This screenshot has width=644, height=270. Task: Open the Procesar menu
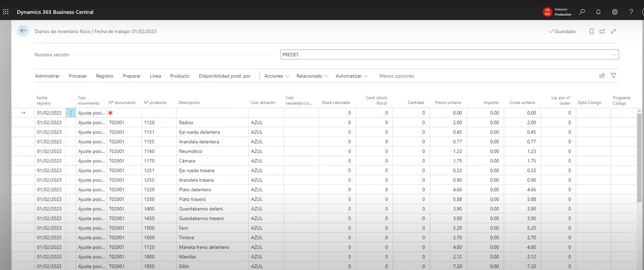(78, 76)
